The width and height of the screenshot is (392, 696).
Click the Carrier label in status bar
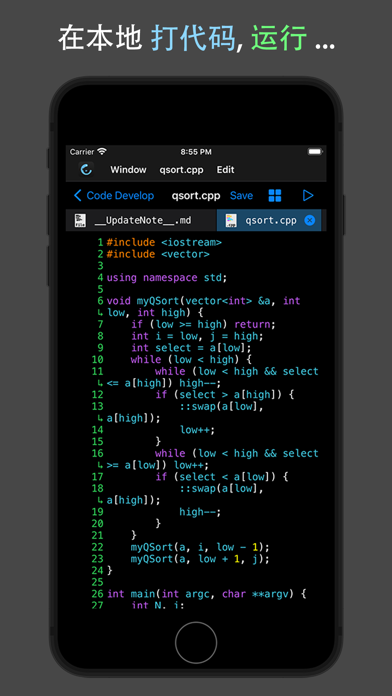82,152
